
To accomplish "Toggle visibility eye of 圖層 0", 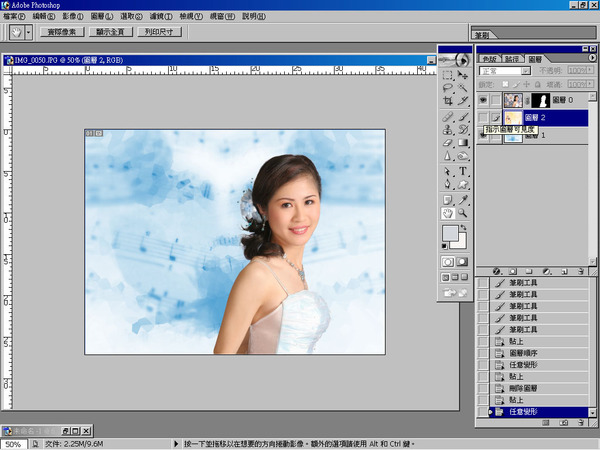I will coord(484,100).
